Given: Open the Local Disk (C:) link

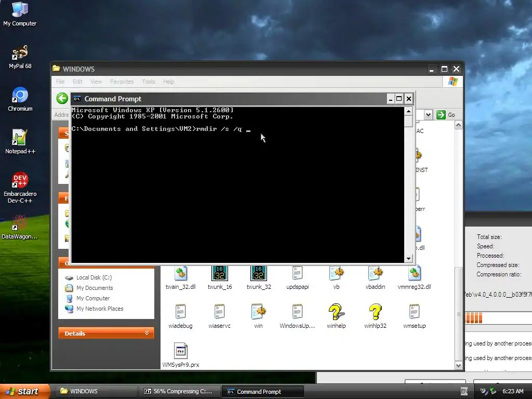Looking at the screenshot, I should (x=88, y=277).
